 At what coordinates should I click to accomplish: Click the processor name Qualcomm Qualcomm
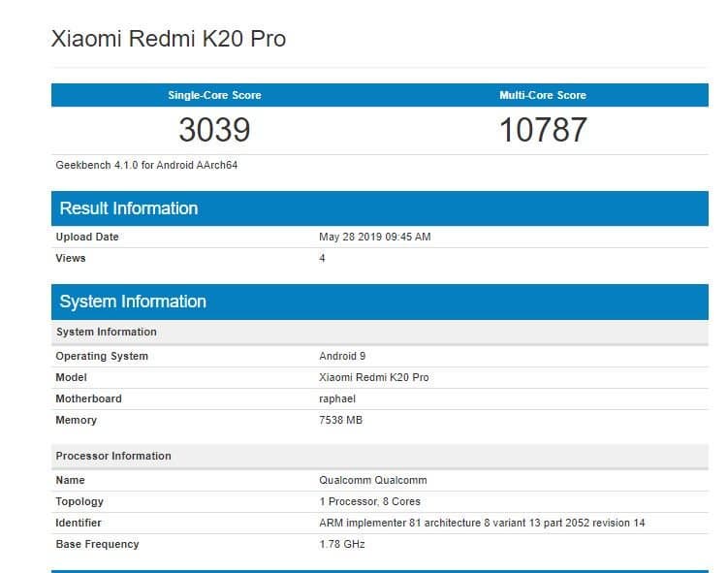pos(373,480)
